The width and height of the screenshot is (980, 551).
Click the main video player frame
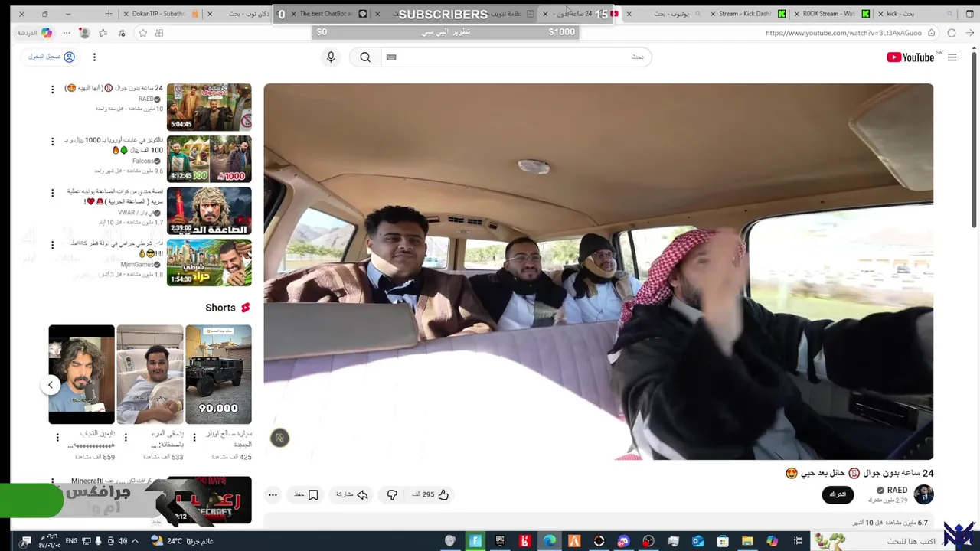(599, 272)
